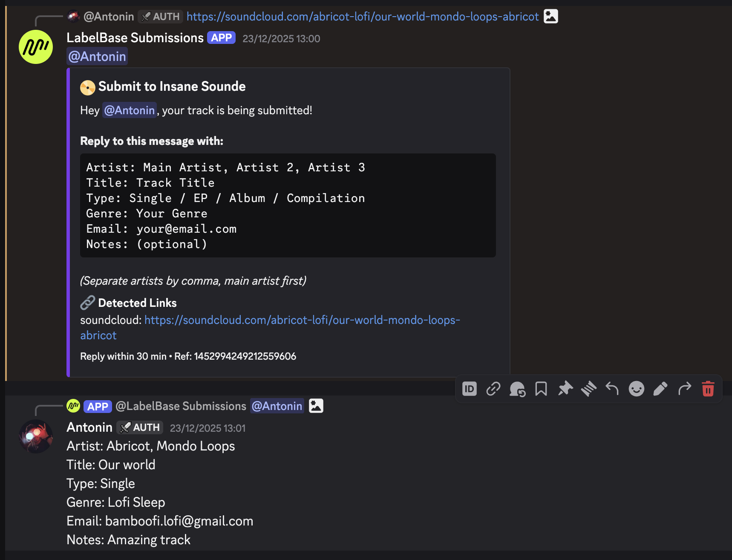Screen dimensions: 732x560
Task: Open the soundcloud link in the top reply preview
Action: (363, 16)
